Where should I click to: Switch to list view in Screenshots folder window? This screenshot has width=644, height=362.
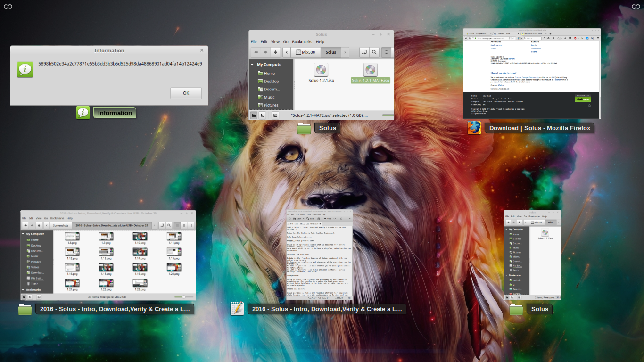point(184,225)
